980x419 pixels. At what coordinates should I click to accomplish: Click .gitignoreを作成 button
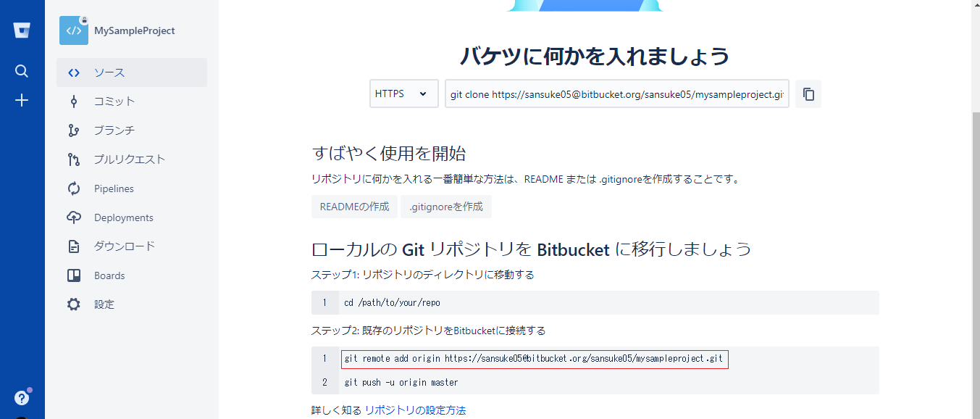tap(445, 207)
